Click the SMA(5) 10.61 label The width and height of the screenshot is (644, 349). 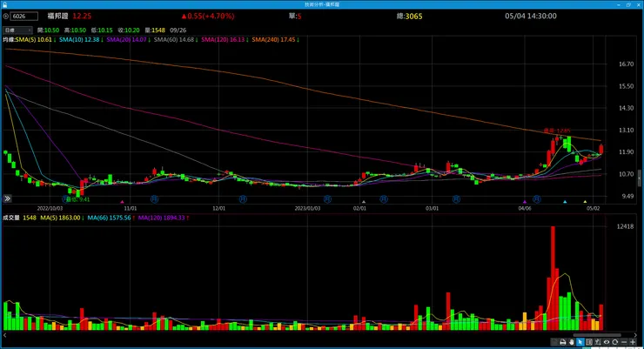click(x=34, y=40)
